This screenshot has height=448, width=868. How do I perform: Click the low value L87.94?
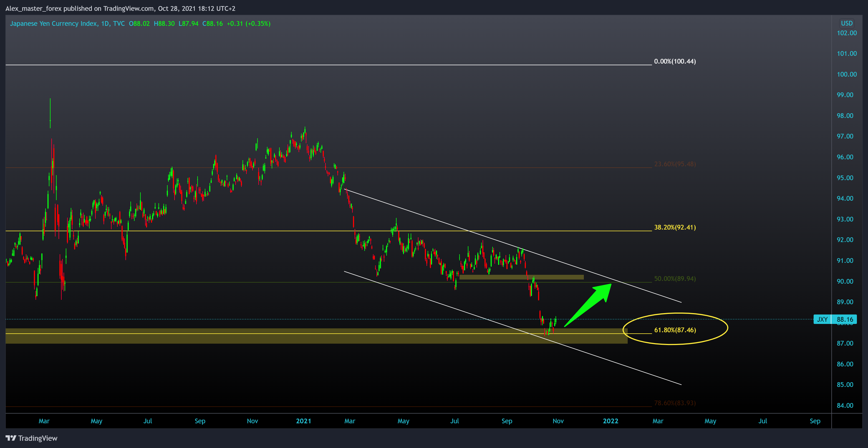point(188,24)
